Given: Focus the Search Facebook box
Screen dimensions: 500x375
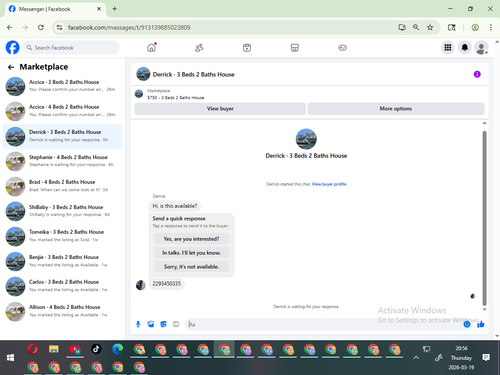Looking at the screenshot, I should [x=71, y=48].
